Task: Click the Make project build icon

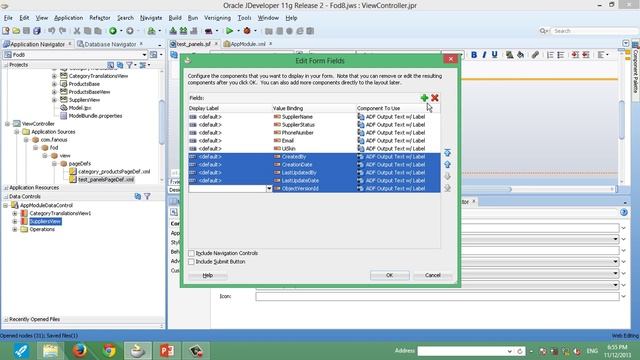Action: (173, 31)
